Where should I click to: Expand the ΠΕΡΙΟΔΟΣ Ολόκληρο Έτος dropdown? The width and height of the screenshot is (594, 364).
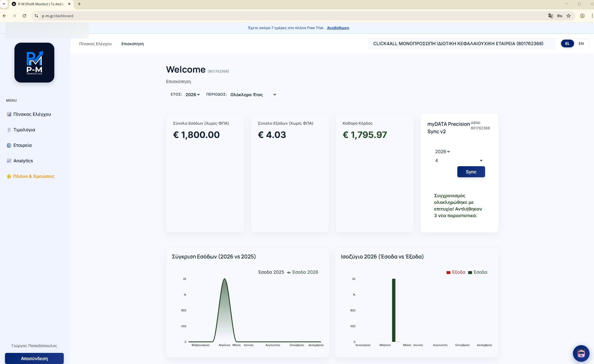[253, 95]
